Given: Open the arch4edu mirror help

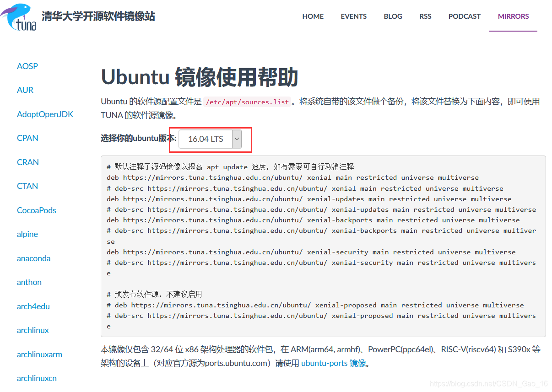Looking at the screenshot, I should click(x=33, y=306).
